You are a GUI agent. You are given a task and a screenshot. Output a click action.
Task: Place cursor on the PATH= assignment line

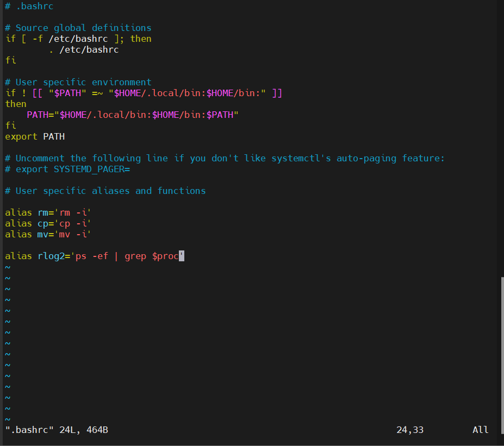pos(133,115)
